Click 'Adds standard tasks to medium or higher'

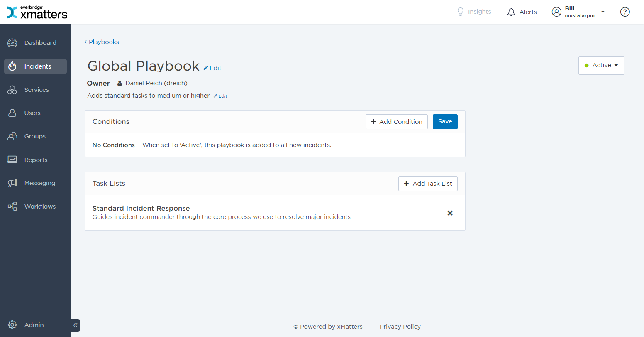(149, 96)
